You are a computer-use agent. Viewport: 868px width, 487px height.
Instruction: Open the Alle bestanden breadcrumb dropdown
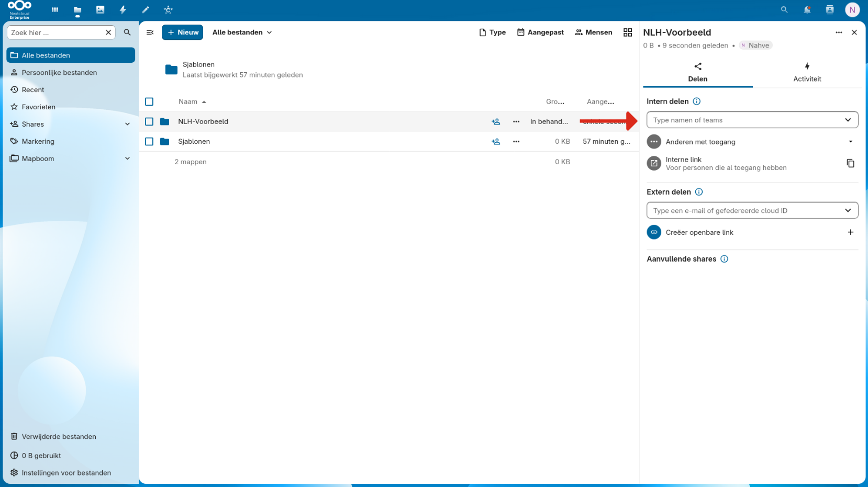(242, 32)
